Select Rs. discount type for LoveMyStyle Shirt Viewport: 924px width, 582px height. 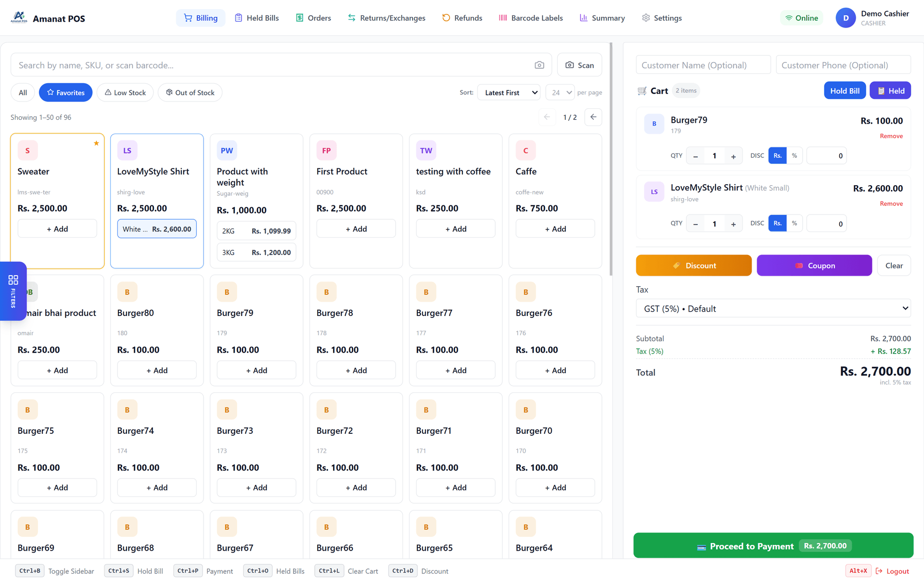[777, 223]
